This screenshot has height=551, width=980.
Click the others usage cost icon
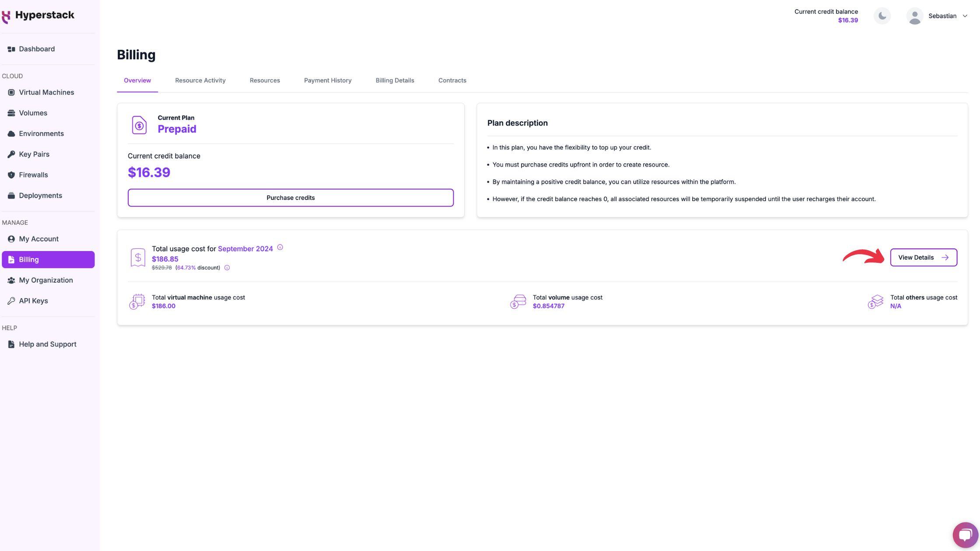876,302
